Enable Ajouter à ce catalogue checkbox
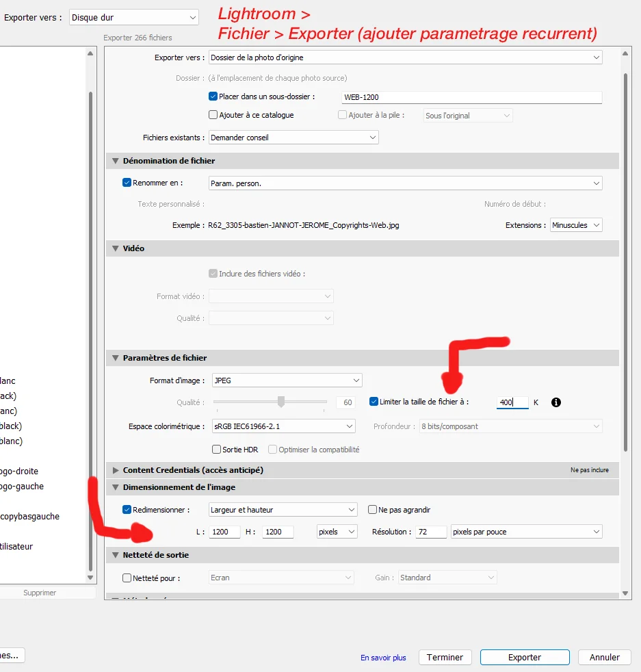641x672 pixels. pyautogui.click(x=213, y=115)
